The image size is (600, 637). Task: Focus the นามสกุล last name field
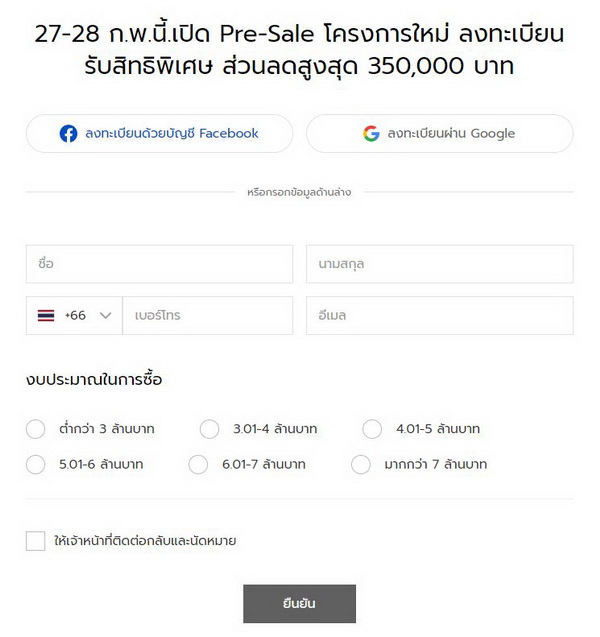coord(440,264)
